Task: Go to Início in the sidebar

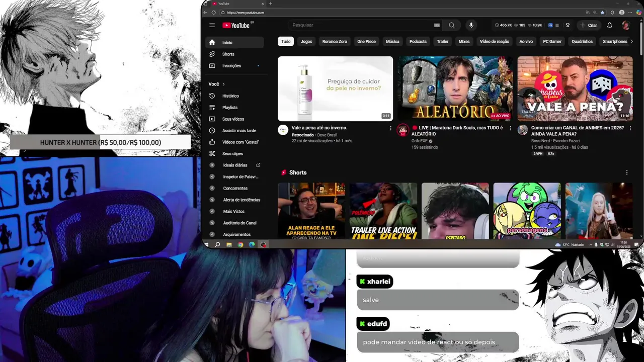Action: pyautogui.click(x=234, y=43)
